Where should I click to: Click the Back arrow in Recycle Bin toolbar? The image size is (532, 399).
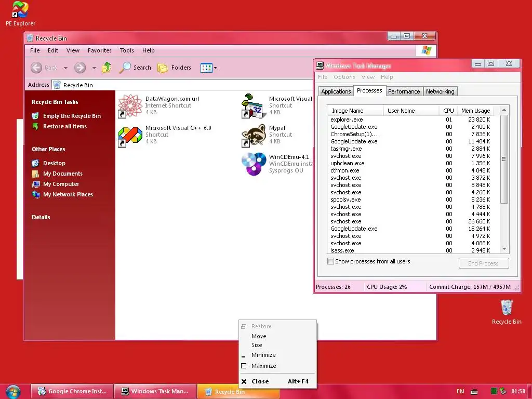click(36, 68)
